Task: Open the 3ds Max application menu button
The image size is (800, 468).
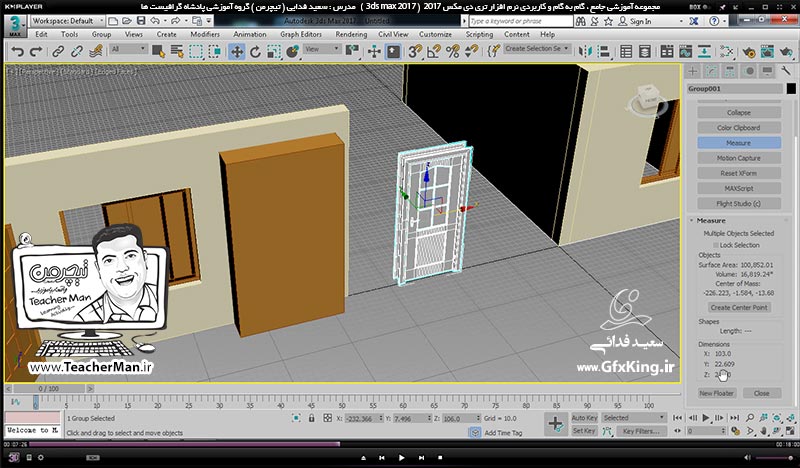Action: tap(15, 26)
